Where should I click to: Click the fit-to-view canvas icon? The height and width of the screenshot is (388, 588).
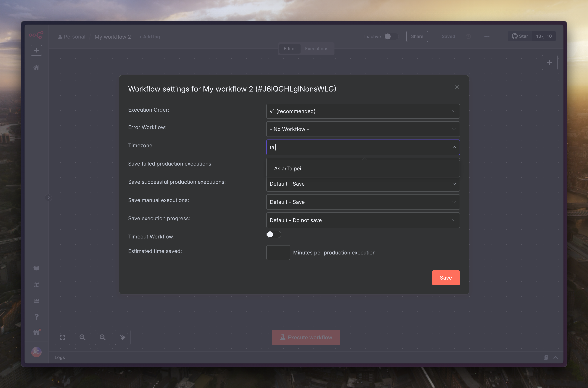coord(62,337)
